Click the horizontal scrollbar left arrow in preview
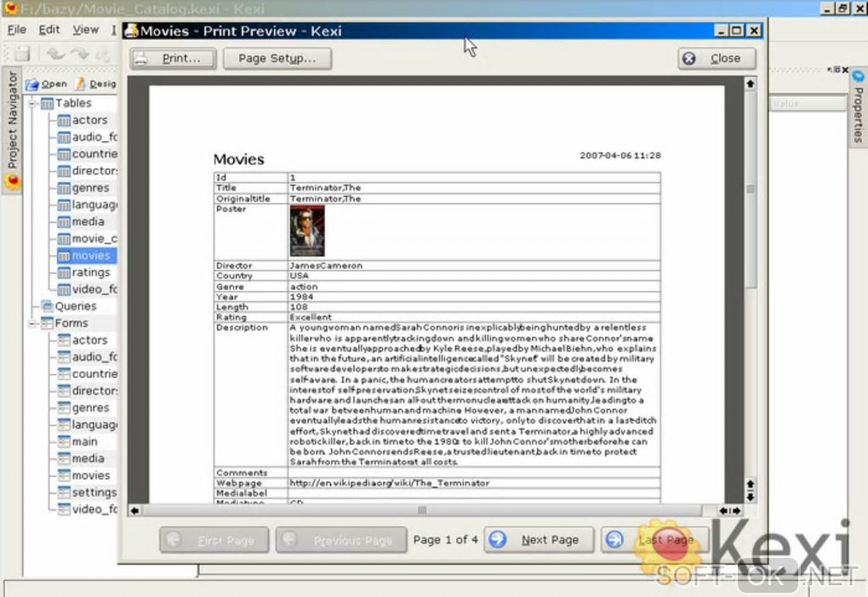The image size is (868, 597). [135, 511]
